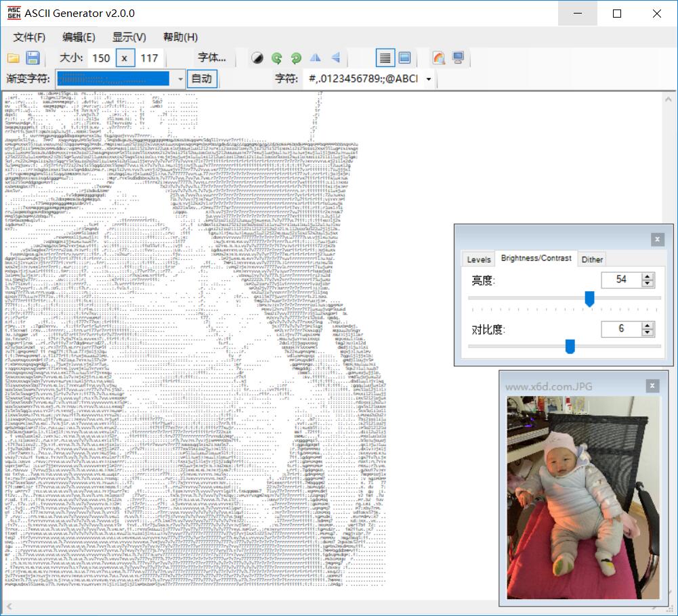Screen dimensions: 678x616
Task: Expand the 渐变字符 ramp dropdown
Action: point(180,79)
